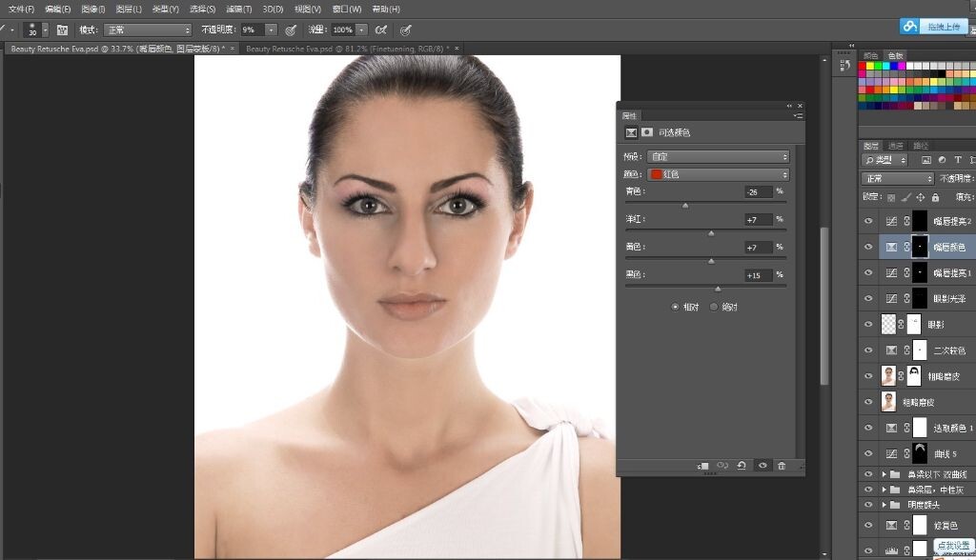
Task: Click the view previous state icon in Properties
Action: pyautogui.click(x=722, y=466)
